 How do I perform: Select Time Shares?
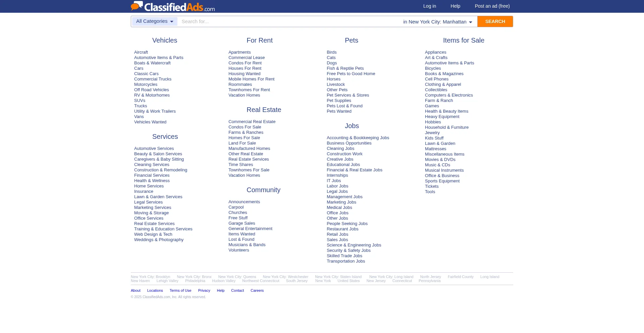point(241,165)
